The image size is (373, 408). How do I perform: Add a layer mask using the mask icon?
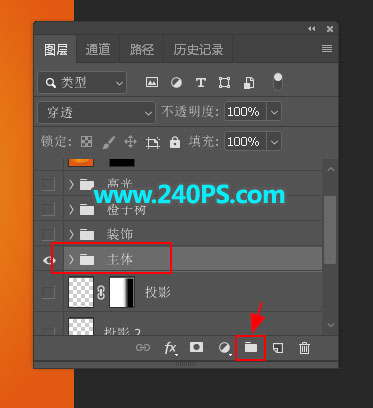pos(196,347)
